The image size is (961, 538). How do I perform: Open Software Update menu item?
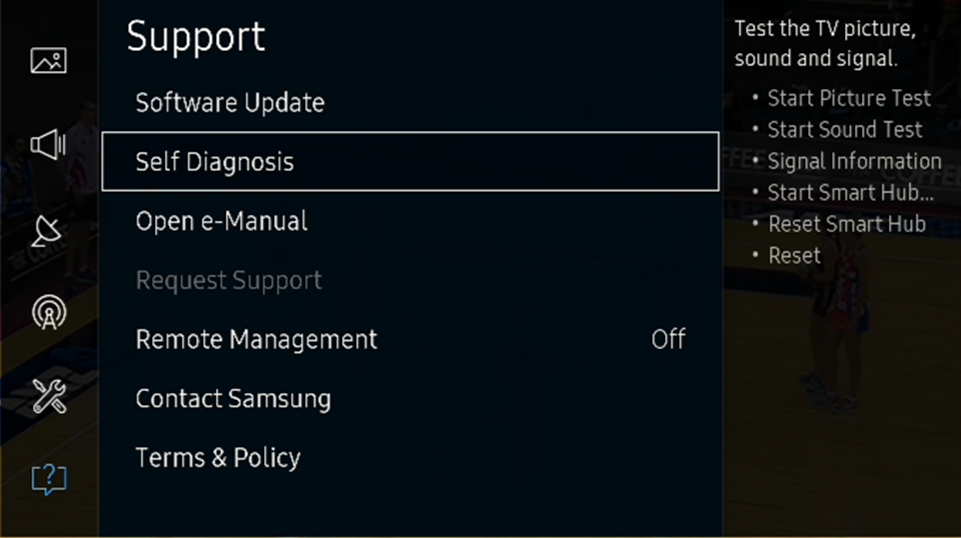(230, 102)
